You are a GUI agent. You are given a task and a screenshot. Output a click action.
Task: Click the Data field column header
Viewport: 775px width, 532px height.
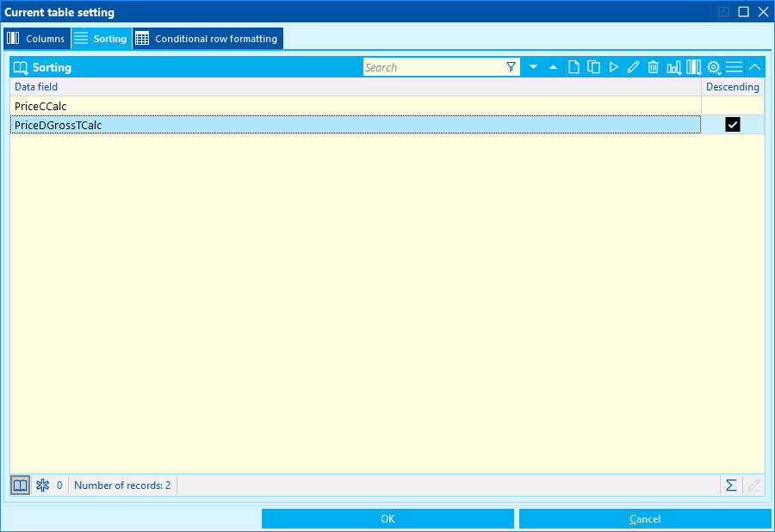[x=356, y=87]
